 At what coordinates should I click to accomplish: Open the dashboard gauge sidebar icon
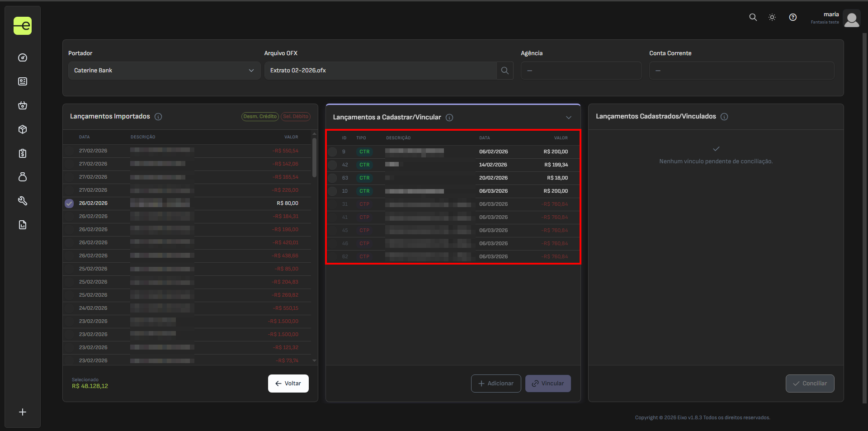[x=23, y=58]
